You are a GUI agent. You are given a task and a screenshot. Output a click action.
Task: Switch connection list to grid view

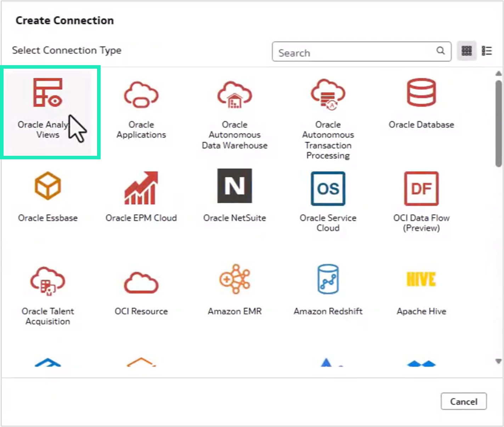467,51
